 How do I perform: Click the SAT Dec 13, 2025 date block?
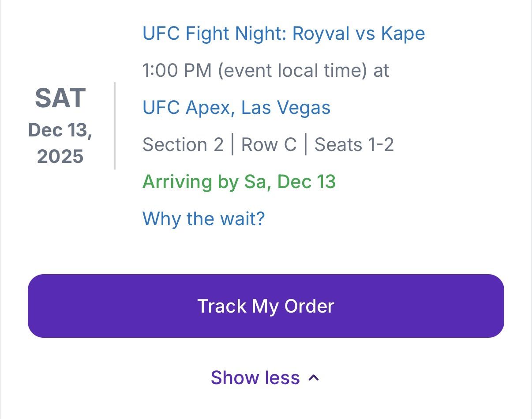click(x=60, y=125)
